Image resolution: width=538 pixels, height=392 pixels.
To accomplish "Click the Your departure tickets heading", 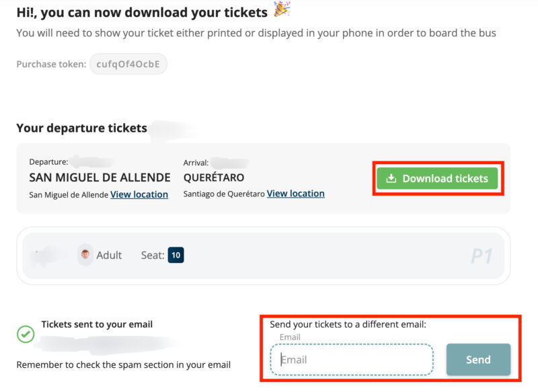I will 81,128.
